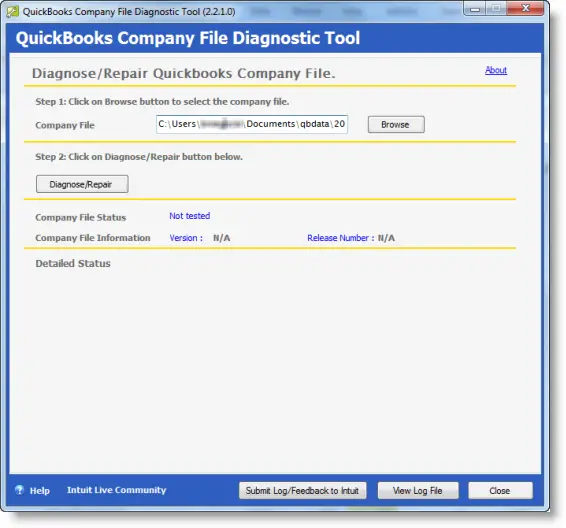The height and width of the screenshot is (528, 566).
Task: Click the Close button at bottom
Action: [x=500, y=490]
